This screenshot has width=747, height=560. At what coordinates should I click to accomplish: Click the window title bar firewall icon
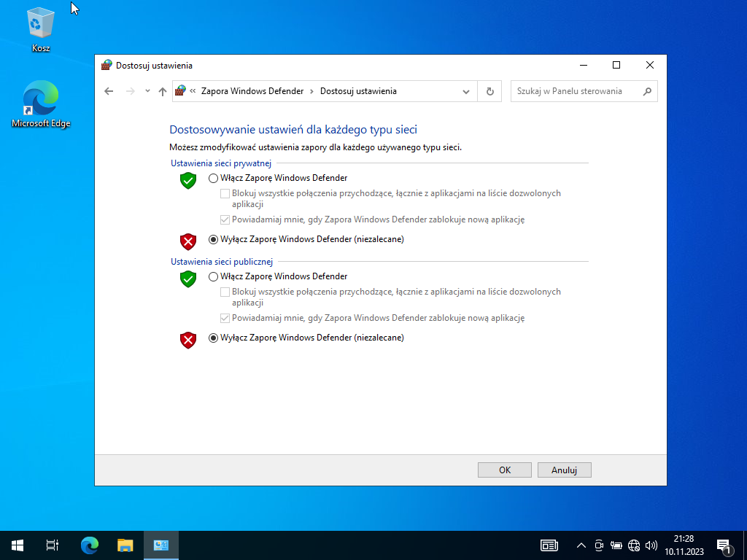pyautogui.click(x=107, y=65)
